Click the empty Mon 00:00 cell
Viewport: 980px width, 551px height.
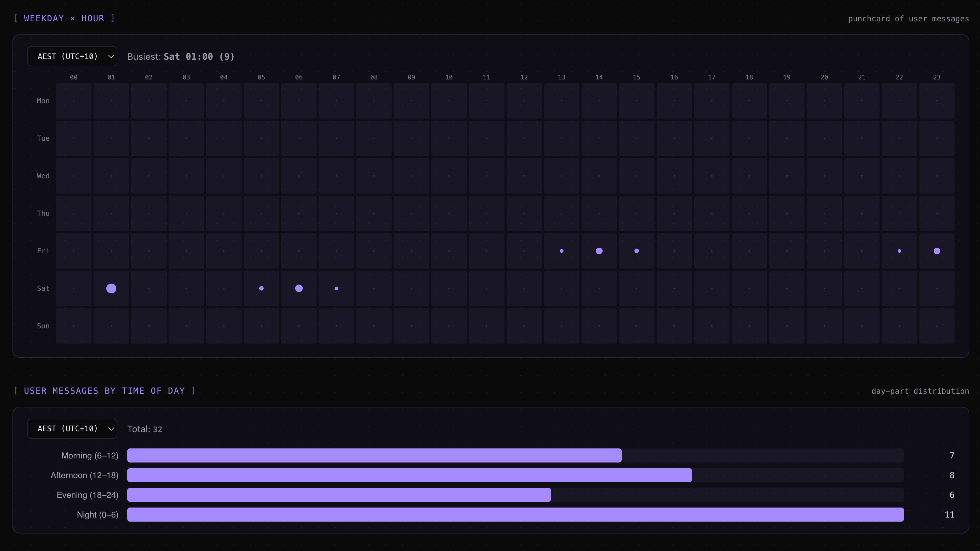[74, 101]
